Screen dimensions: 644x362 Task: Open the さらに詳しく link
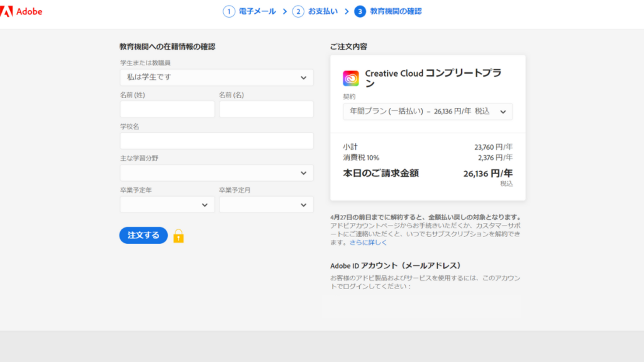coord(368,243)
